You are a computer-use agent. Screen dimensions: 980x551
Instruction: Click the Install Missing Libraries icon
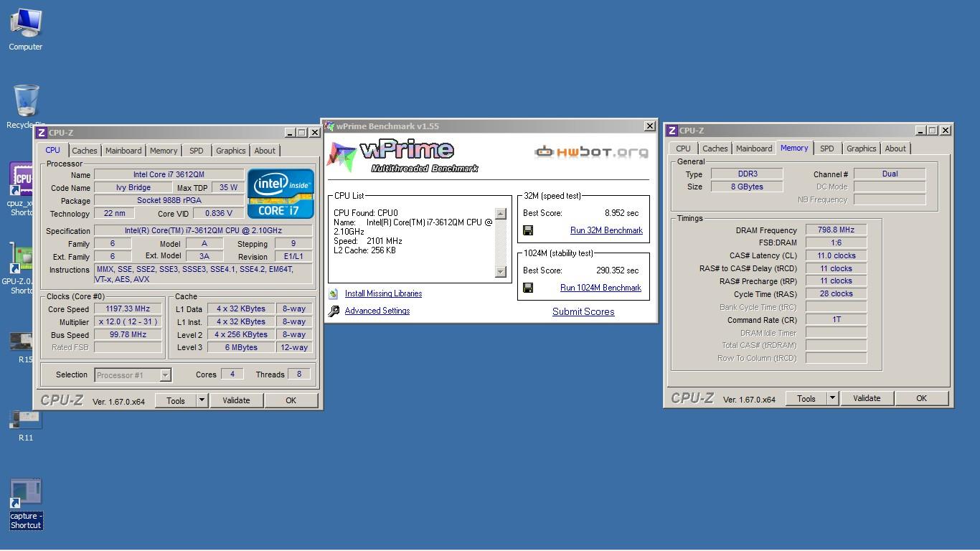pos(334,294)
